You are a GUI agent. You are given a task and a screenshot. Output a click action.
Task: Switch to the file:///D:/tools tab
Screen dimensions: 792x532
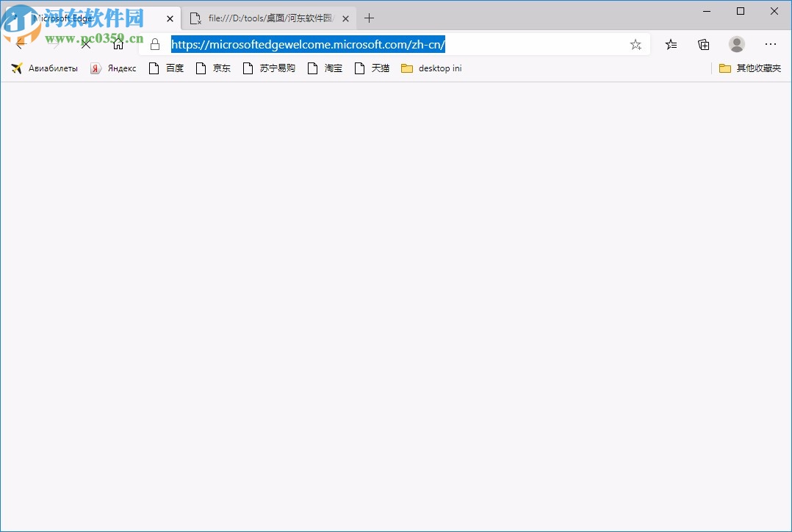(269, 18)
